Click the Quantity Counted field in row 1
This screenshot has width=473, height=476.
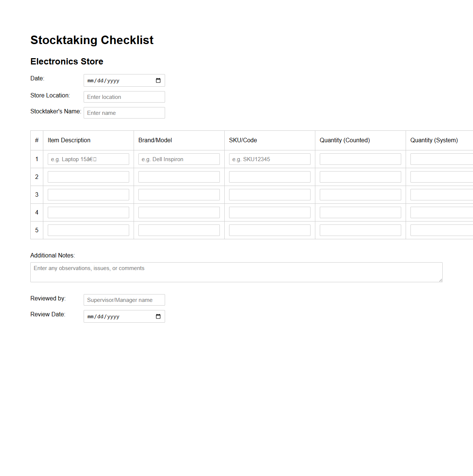[360, 159]
